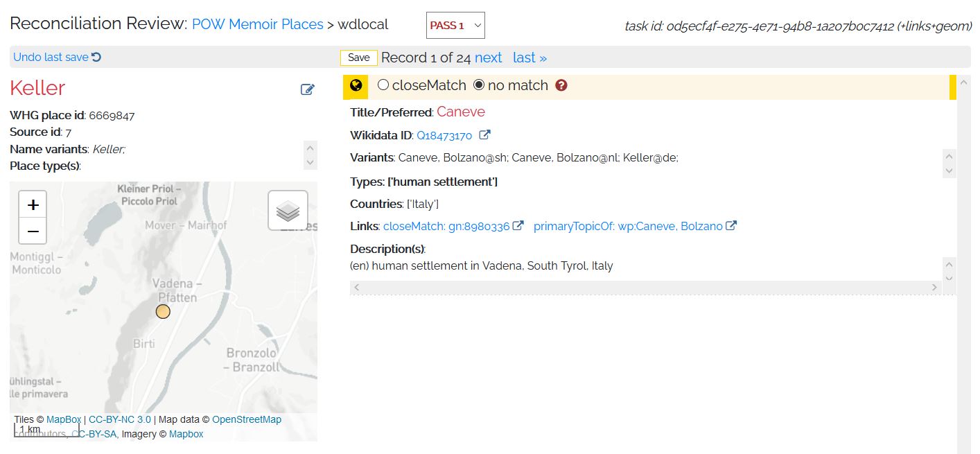Open the red help question mark icon
Screen dimensions: 980x454
pyautogui.click(x=561, y=86)
